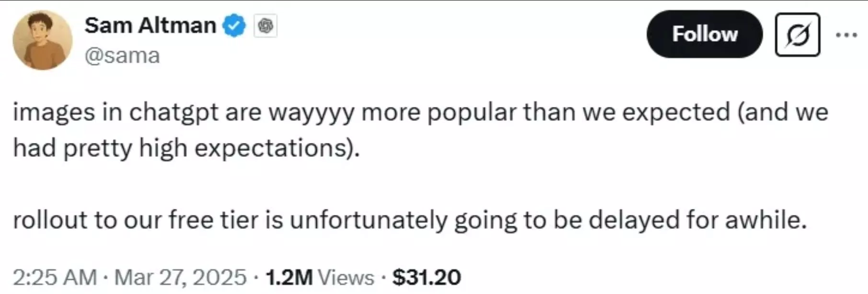This screenshot has width=868, height=294.
Task: Click the OpenAI affiliation badge icon
Action: (x=266, y=26)
